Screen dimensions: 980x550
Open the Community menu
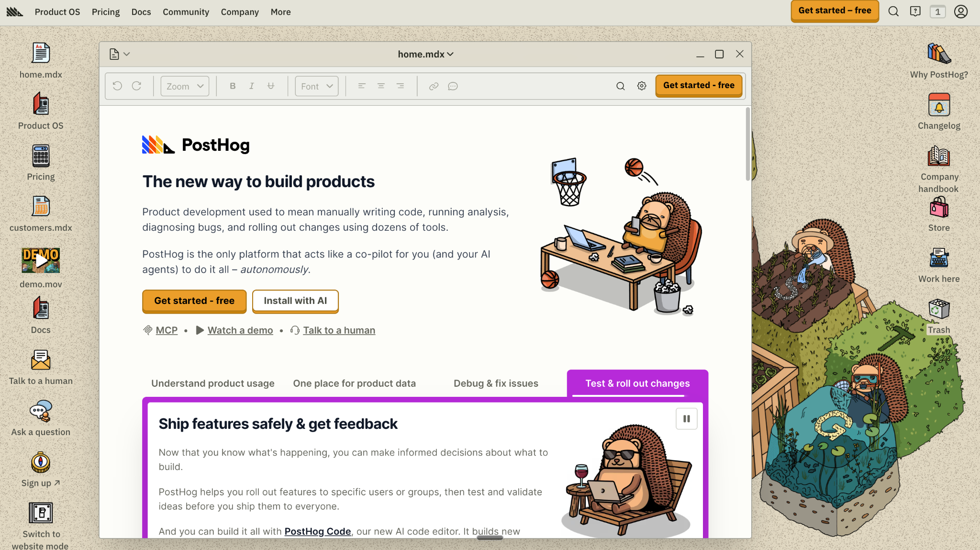[x=186, y=12]
